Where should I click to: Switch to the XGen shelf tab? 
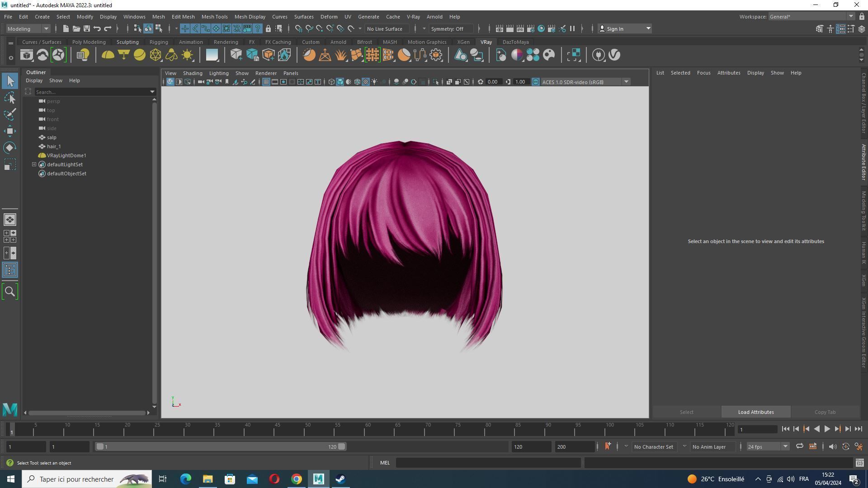click(463, 42)
